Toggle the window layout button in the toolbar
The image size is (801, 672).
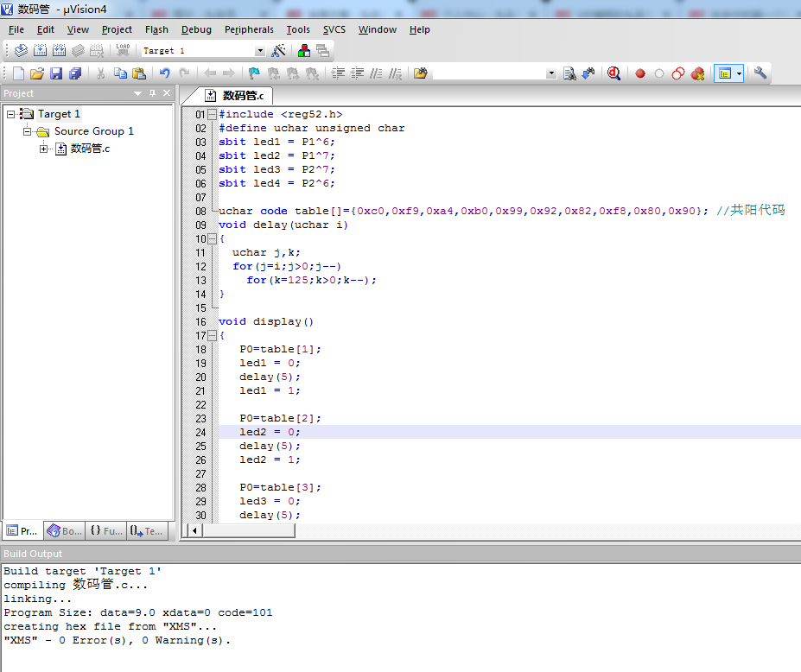pos(725,74)
